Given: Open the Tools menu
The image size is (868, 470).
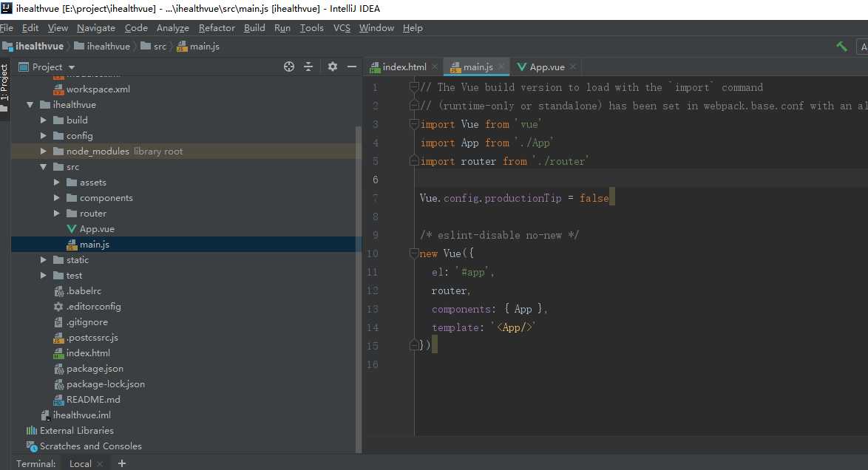Looking at the screenshot, I should (x=312, y=27).
